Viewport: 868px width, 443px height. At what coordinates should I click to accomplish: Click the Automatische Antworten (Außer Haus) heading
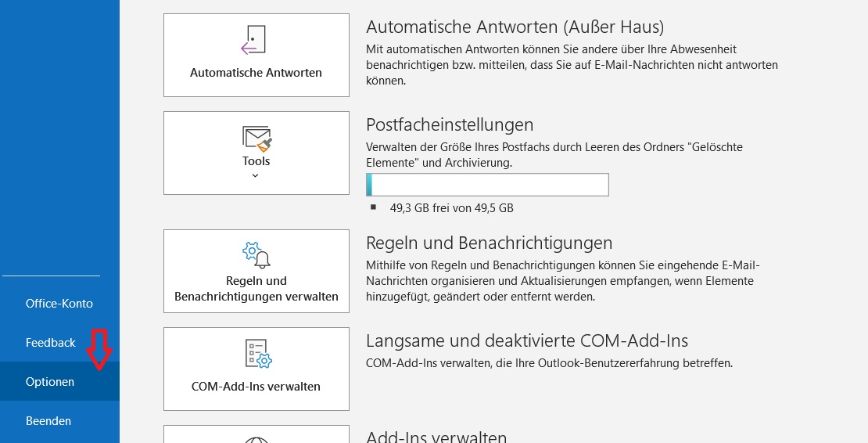(515, 27)
